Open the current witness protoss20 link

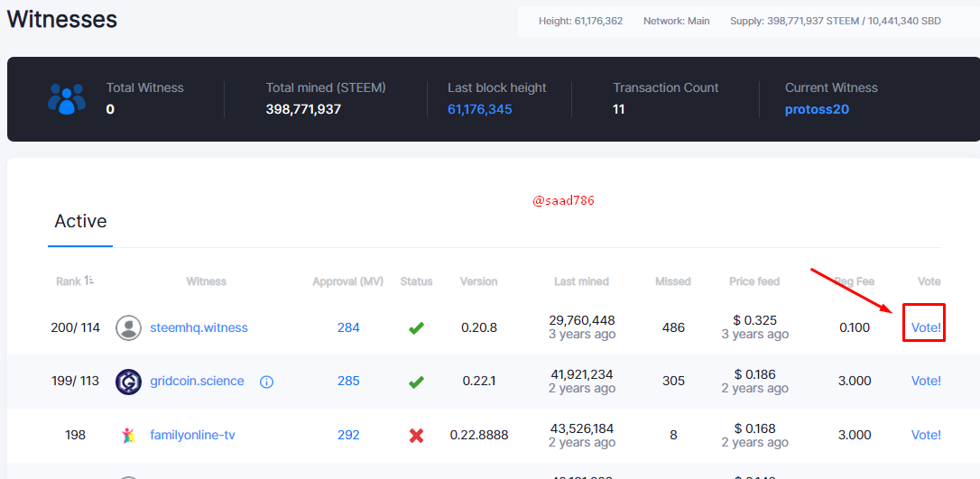(817, 109)
